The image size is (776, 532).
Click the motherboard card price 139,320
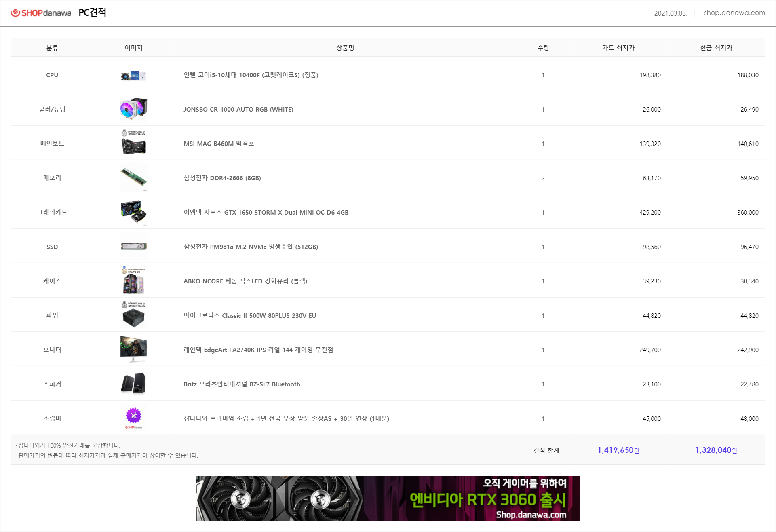(x=650, y=144)
